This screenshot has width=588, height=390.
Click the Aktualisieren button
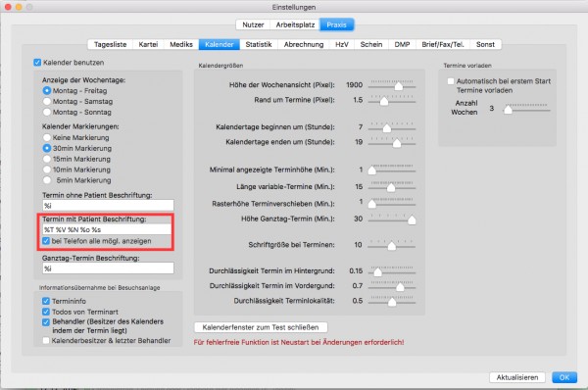pos(517,377)
